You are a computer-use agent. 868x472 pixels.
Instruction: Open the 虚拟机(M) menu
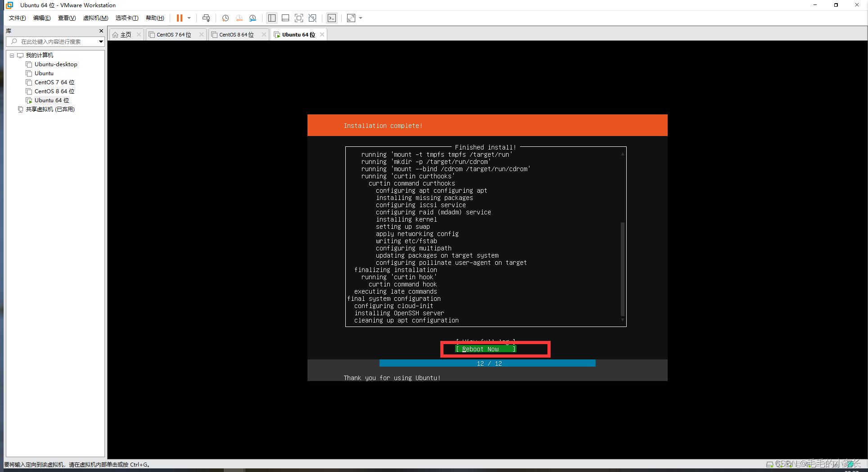[95, 18]
